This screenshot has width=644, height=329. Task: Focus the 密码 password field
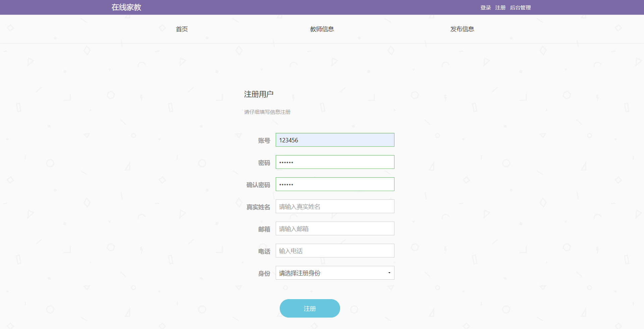334,162
